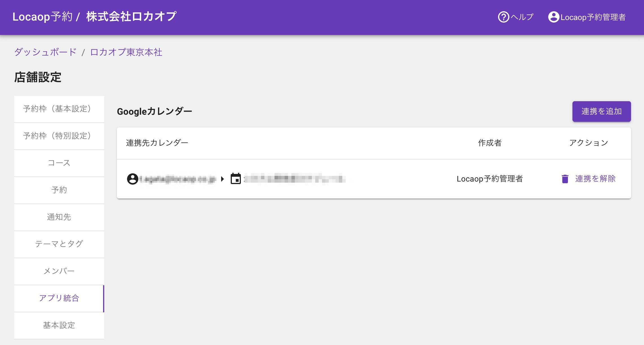Click the Google account person icon in row

tap(132, 179)
